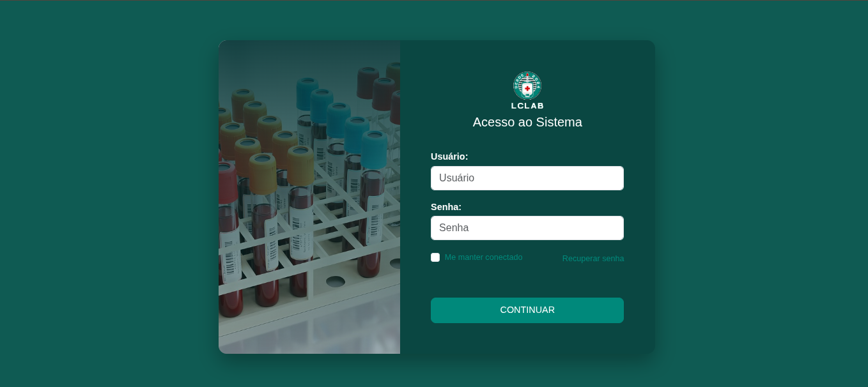Tick the Me manter conectado checkbox
The width and height of the screenshot is (868, 387).
[435, 257]
